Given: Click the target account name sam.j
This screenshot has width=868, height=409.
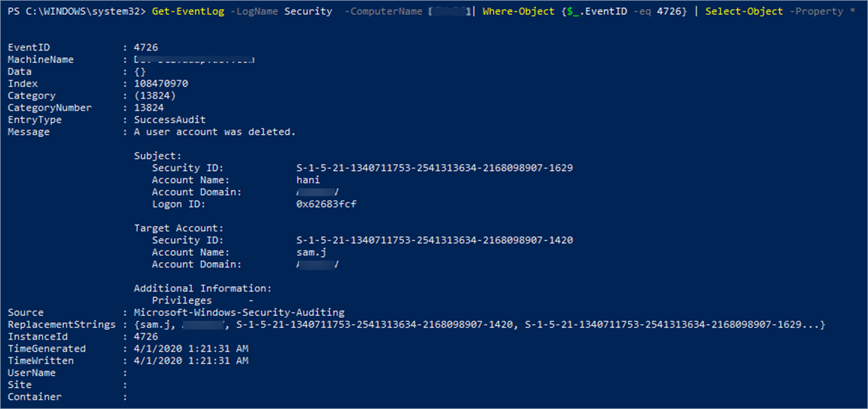Looking at the screenshot, I should [x=311, y=252].
